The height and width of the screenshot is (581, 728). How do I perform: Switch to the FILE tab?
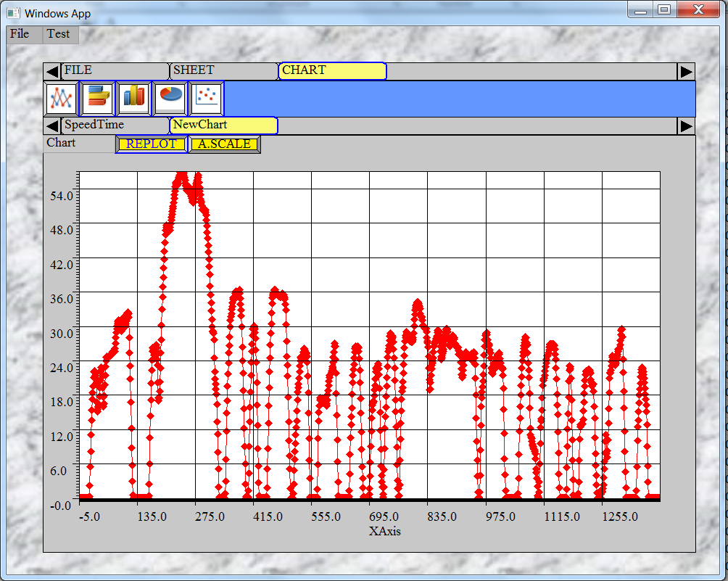point(115,70)
